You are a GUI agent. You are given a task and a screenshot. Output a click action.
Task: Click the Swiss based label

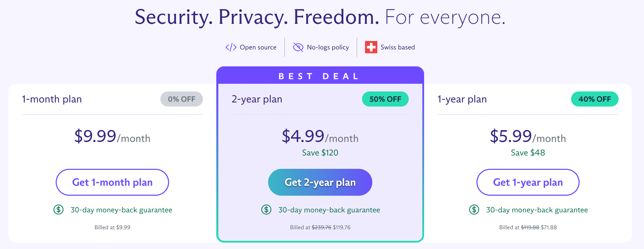[x=397, y=47]
